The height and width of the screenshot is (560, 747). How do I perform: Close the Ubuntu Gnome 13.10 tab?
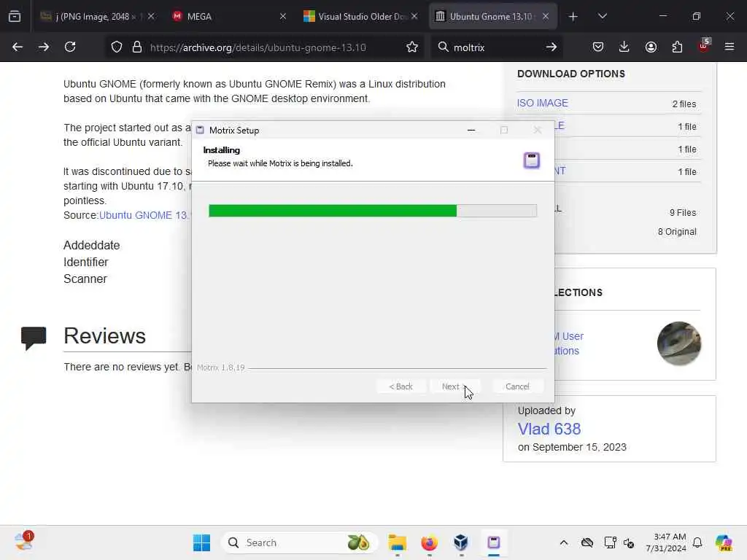coord(546,16)
